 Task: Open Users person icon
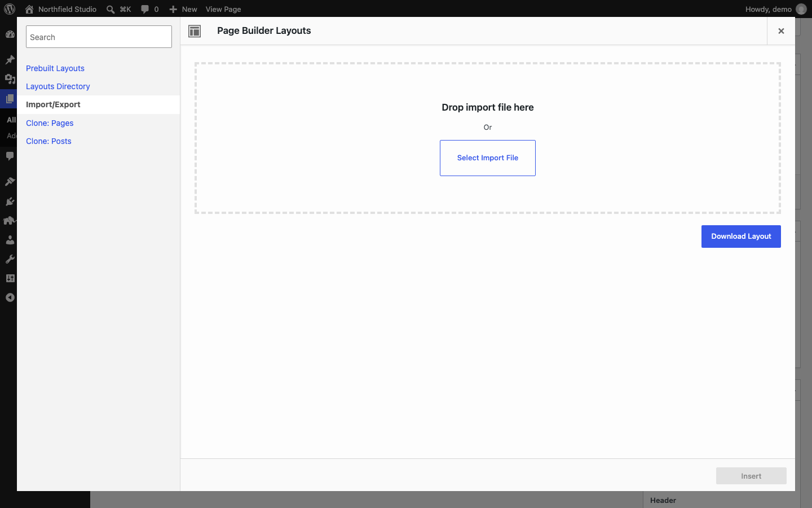10,240
